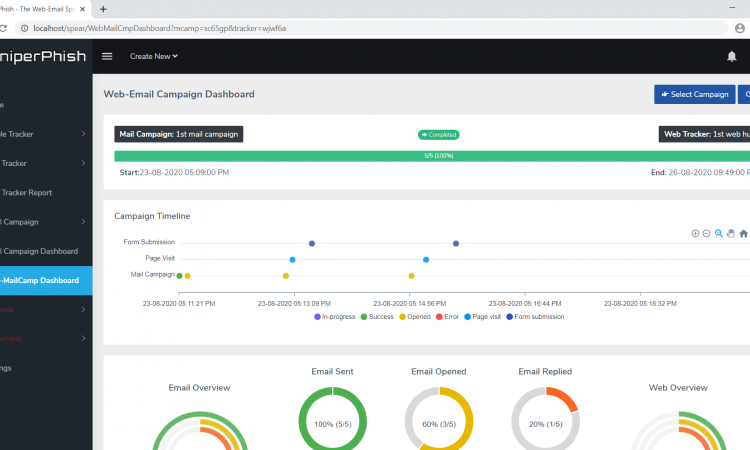Open the notifications bell
750x450 pixels.
[731, 56]
